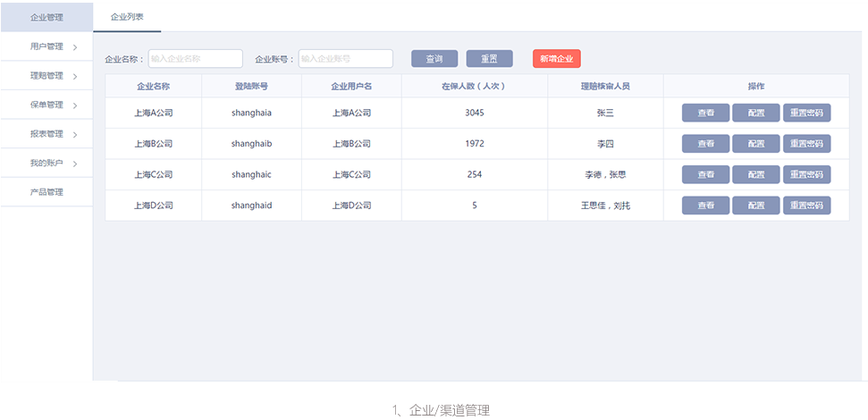This screenshot has height=420, width=868.
Task: Open 配置 for 上海B公司
Action: click(x=755, y=144)
